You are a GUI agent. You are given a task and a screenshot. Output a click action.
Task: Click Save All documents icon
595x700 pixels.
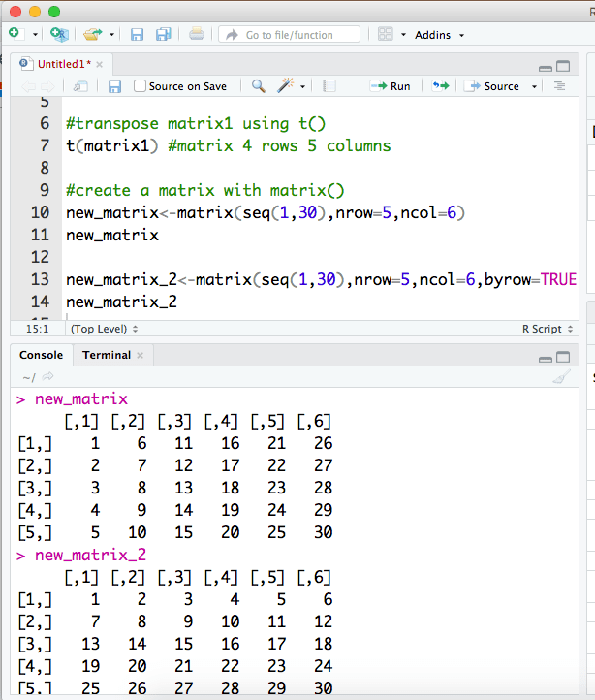[163, 34]
